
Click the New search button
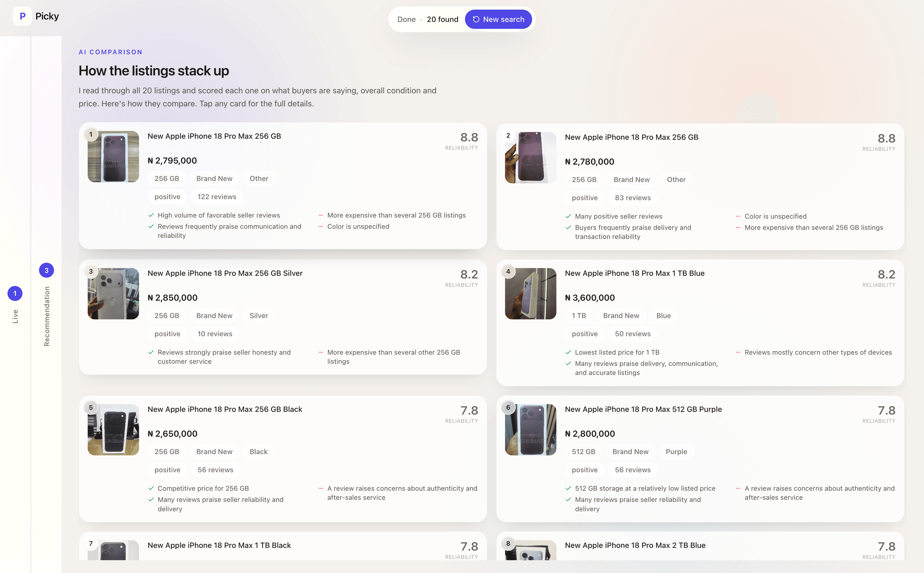coord(498,19)
